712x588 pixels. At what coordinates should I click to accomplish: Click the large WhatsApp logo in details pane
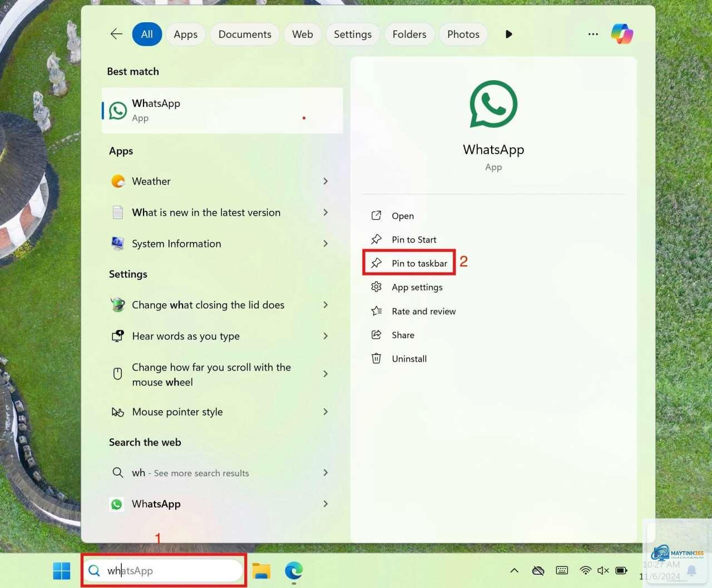493,104
